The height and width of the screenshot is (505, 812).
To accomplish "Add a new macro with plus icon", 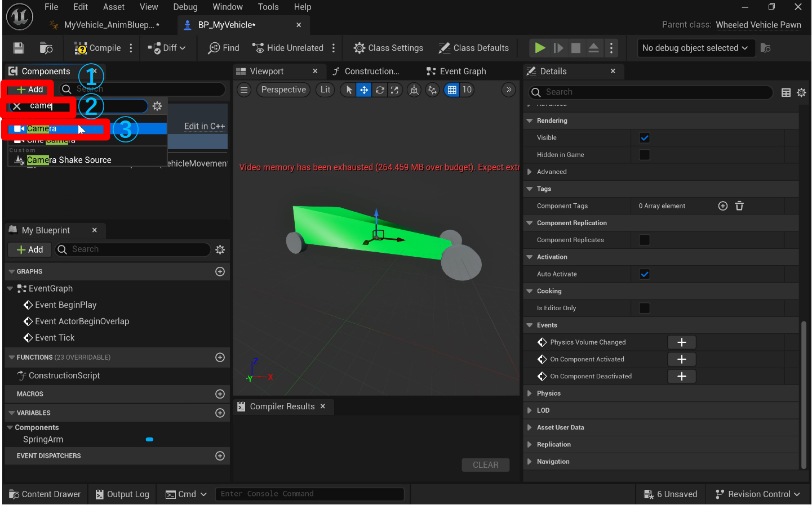I will pyautogui.click(x=220, y=394).
